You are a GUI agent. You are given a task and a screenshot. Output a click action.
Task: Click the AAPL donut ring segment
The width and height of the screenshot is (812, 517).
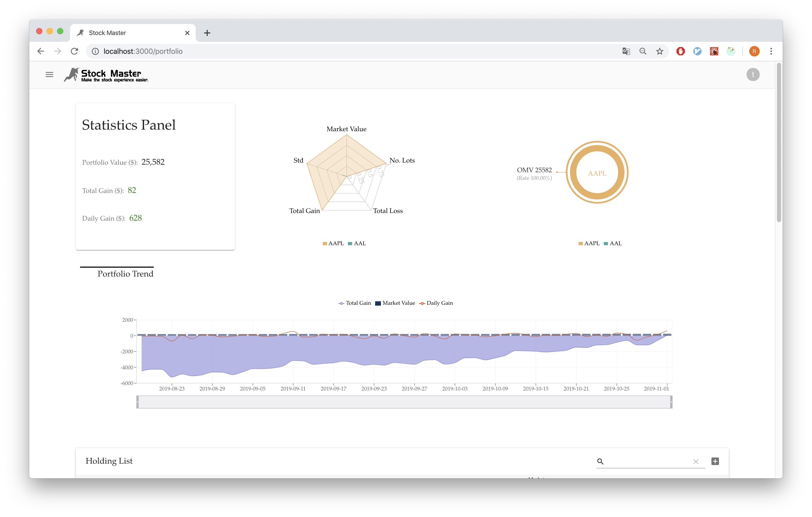pos(597,148)
